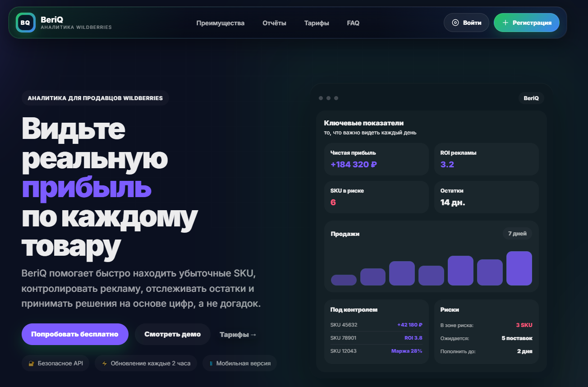Click the Ключевые показатели heading

pos(364,123)
